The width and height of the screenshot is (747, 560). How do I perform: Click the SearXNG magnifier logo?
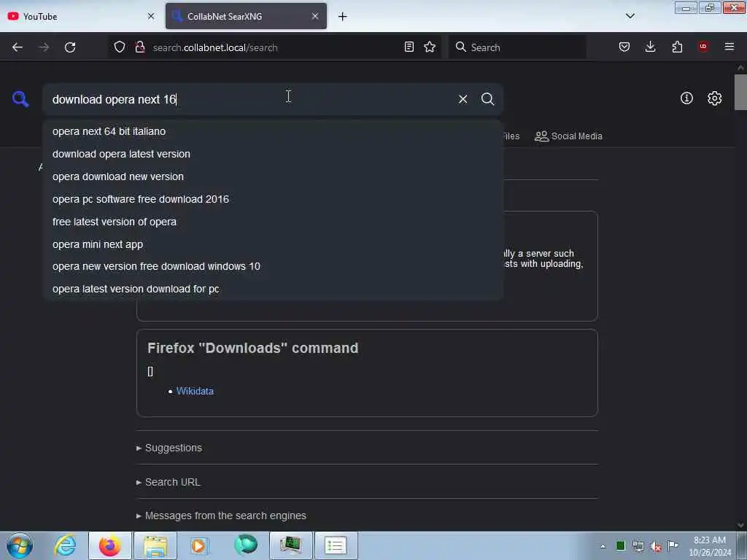point(20,99)
